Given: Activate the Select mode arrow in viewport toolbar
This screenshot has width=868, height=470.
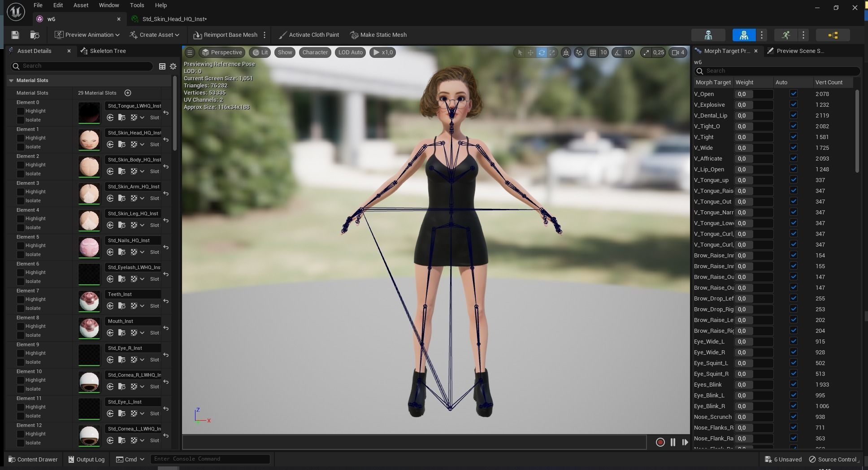Looking at the screenshot, I should (x=520, y=52).
